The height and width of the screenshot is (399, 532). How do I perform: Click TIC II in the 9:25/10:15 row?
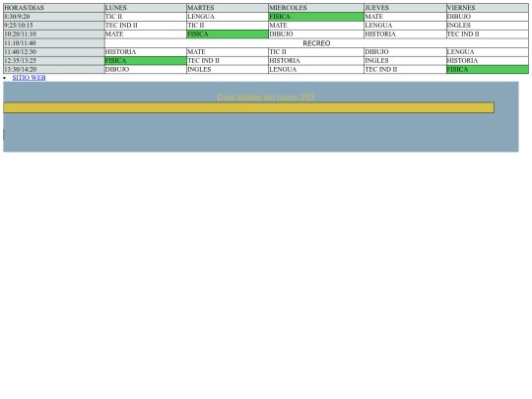(228, 26)
